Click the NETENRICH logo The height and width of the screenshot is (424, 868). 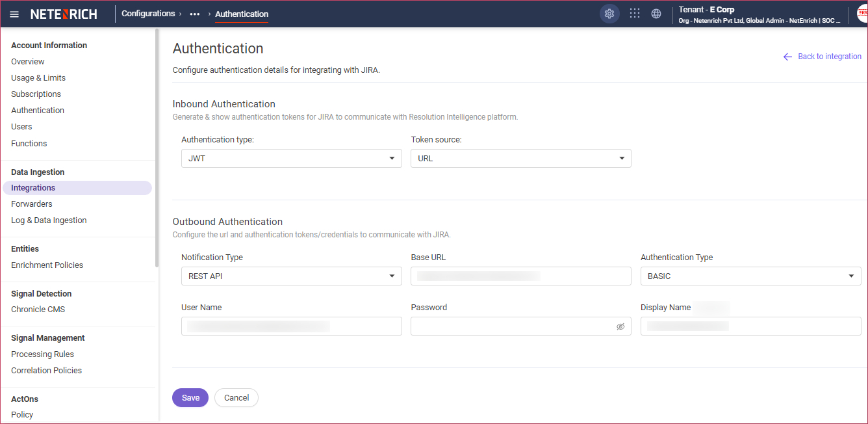pos(63,14)
